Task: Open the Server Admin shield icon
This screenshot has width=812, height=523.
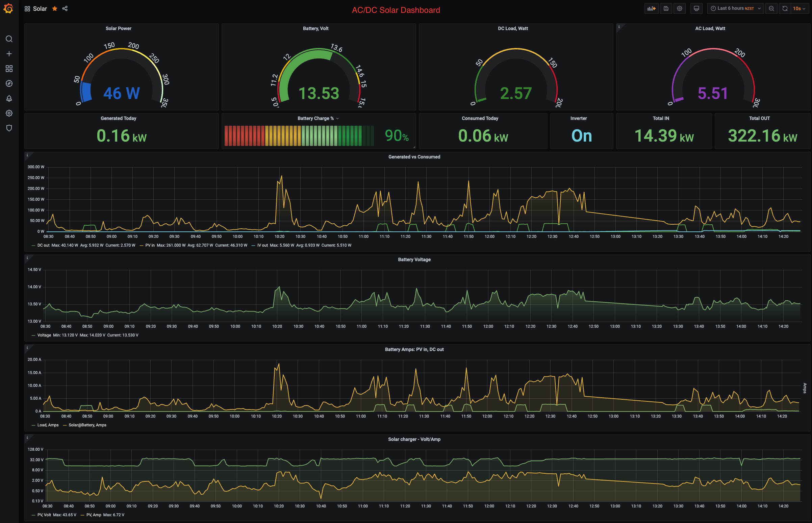Action: [x=9, y=128]
